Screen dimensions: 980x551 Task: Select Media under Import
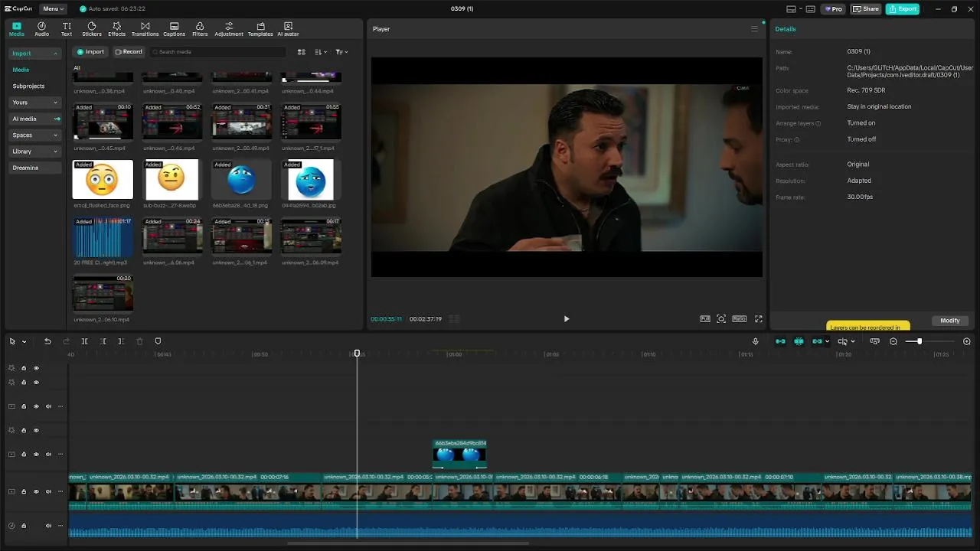point(21,70)
